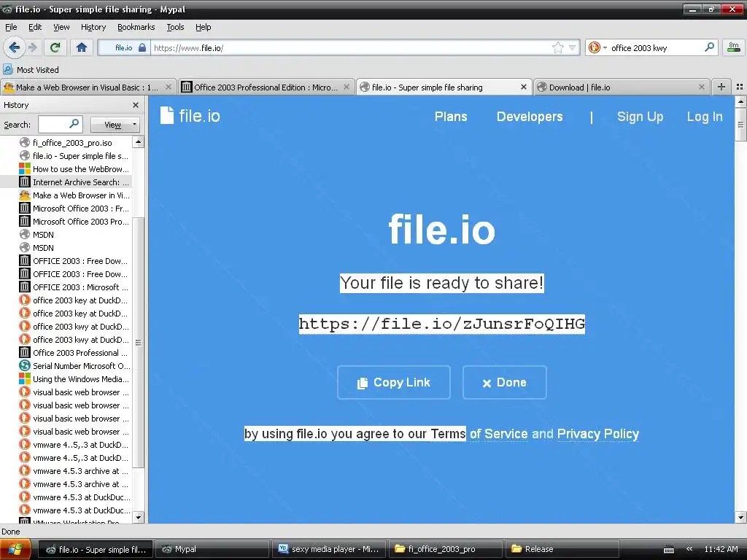Open Internet Archive Search history entry
This screenshot has width=747, height=560.
(66, 182)
